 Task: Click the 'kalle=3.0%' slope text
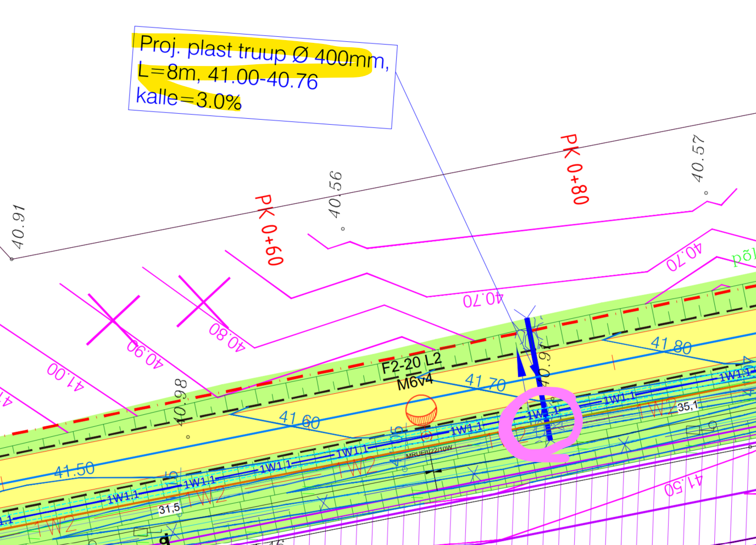[188, 99]
